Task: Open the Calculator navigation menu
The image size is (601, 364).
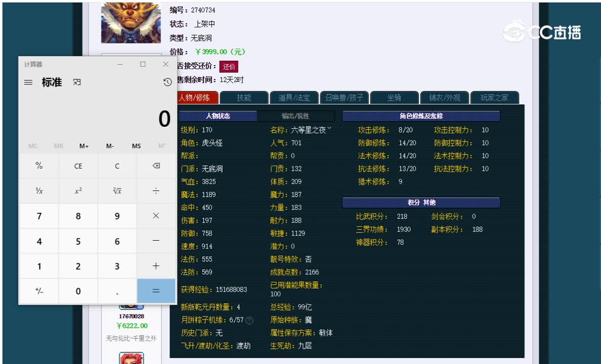Action: click(28, 82)
